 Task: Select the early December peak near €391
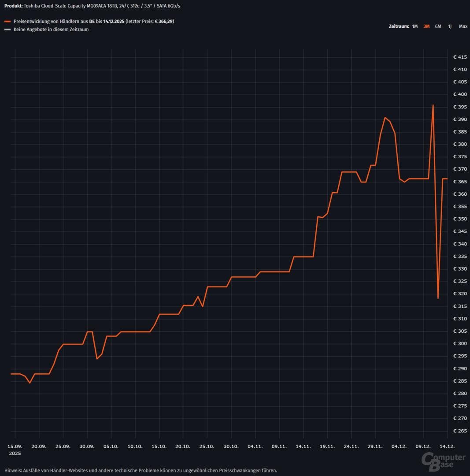click(385, 117)
